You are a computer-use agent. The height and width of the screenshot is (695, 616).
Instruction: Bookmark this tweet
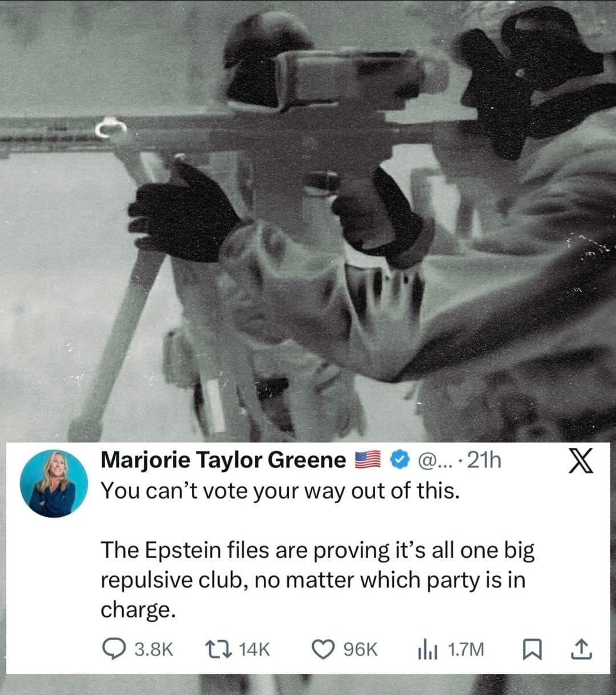click(x=532, y=649)
